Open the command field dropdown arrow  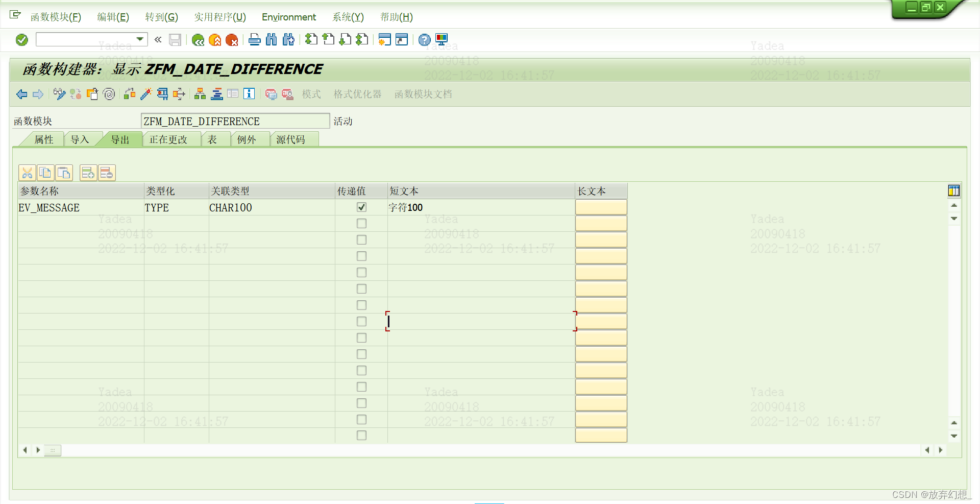(x=140, y=39)
